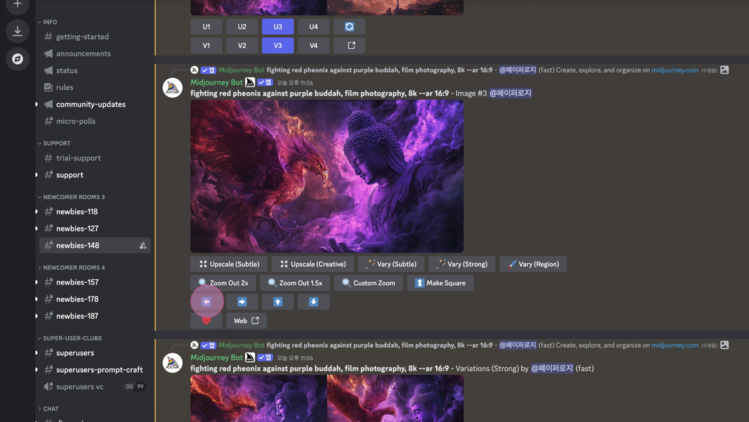Click the V4 variation button

313,45
